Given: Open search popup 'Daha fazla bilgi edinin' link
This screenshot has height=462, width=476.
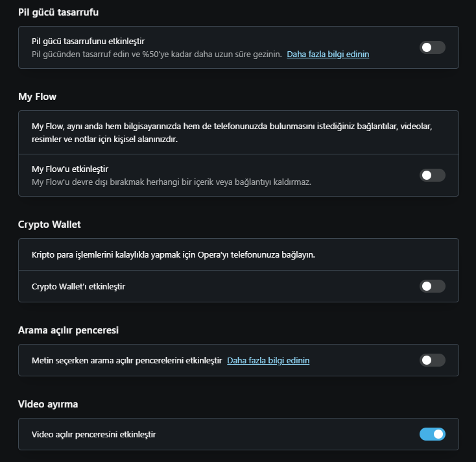Looking at the screenshot, I should click(268, 360).
